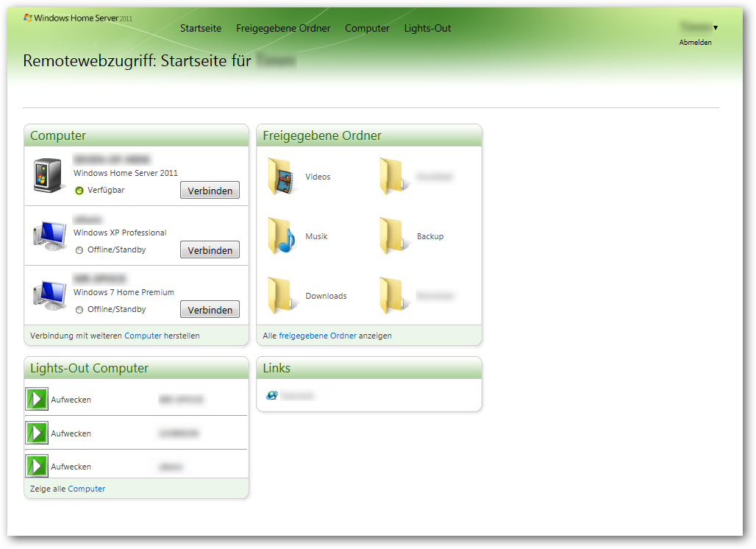Click the globe icon in the Links panel
756x549 pixels.
[x=272, y=396]
